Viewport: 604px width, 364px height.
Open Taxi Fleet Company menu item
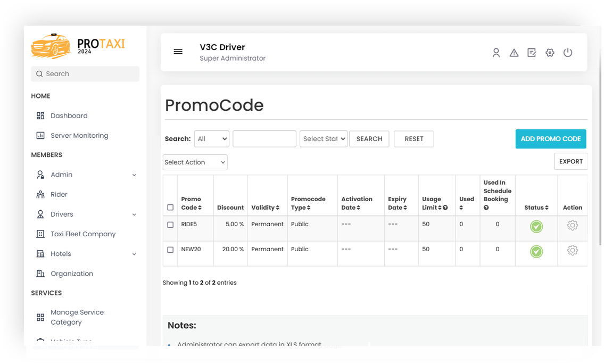[x=83, y=234]
